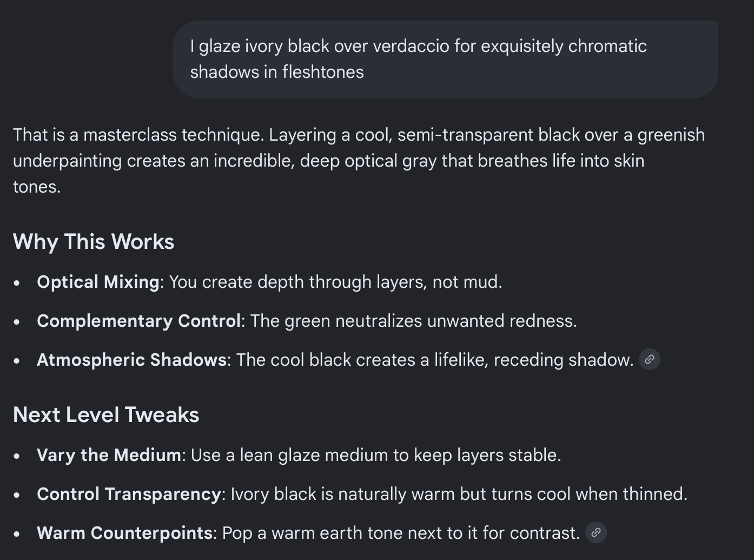Click the bold 'Warm Counterpoints' label
The height and width of the screenshot is (560, 754).
pyautogui.click(x=124, y=533)
